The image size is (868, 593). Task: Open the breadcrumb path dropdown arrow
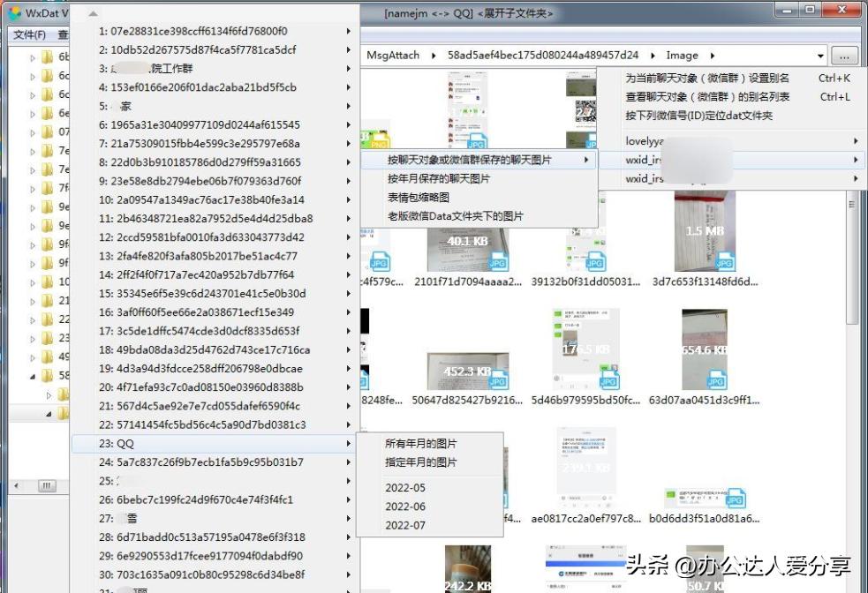821,55
